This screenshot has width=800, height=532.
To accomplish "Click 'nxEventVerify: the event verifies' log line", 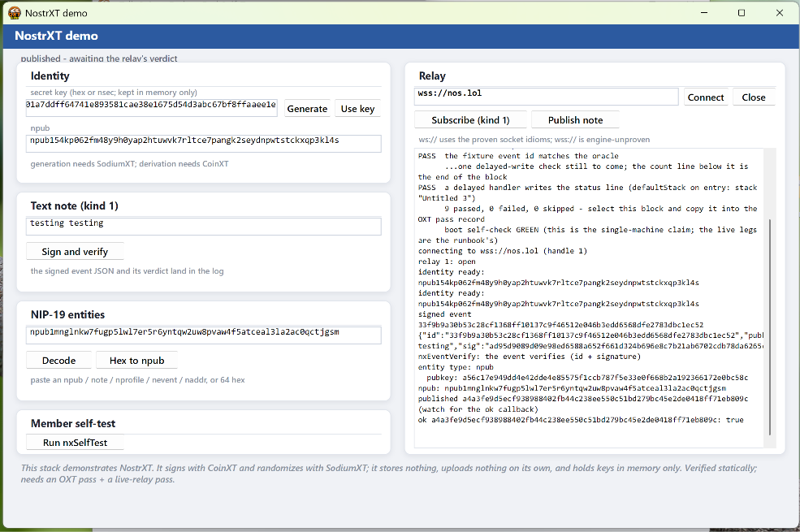I will coord(529,357).
